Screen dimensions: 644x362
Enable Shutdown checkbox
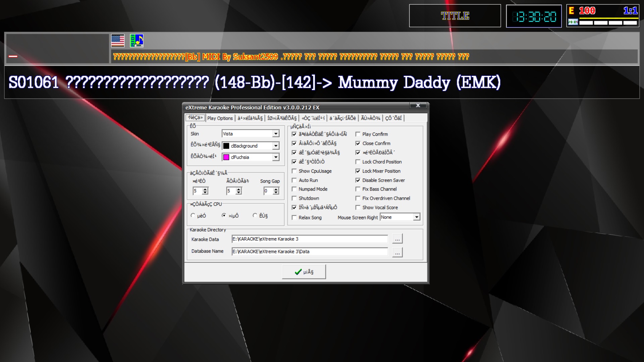294,198
